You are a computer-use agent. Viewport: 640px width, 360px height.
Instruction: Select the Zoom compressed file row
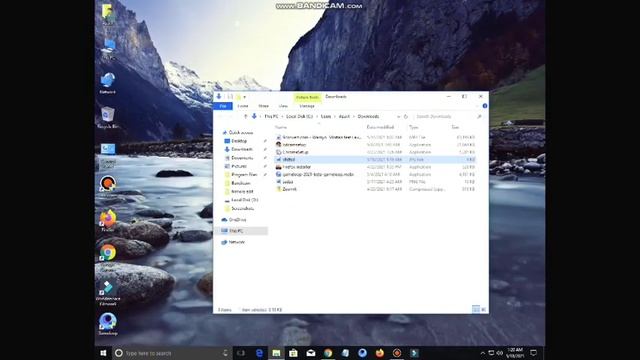coord(375,189)
